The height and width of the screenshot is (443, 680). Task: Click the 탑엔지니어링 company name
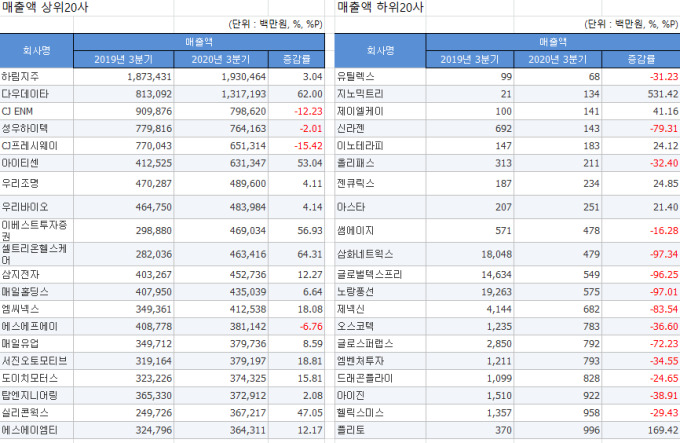pyautogui.click(x=29, y=396)
